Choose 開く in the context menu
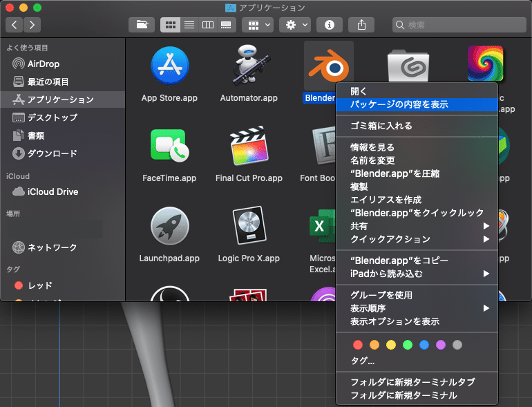The image size is (532, 407). tap(417, 91)
